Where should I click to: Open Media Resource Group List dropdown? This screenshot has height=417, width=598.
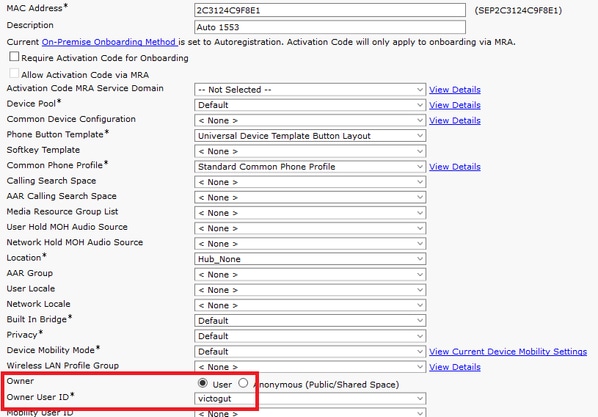(x=310, y=213)
